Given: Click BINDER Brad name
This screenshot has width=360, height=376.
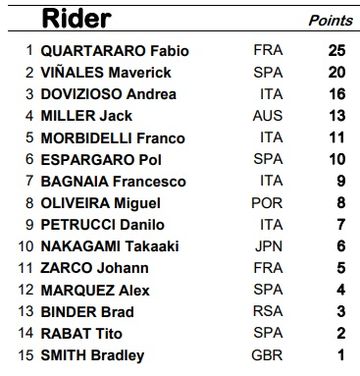Looking at the screenshot, I should click(87, 312).
